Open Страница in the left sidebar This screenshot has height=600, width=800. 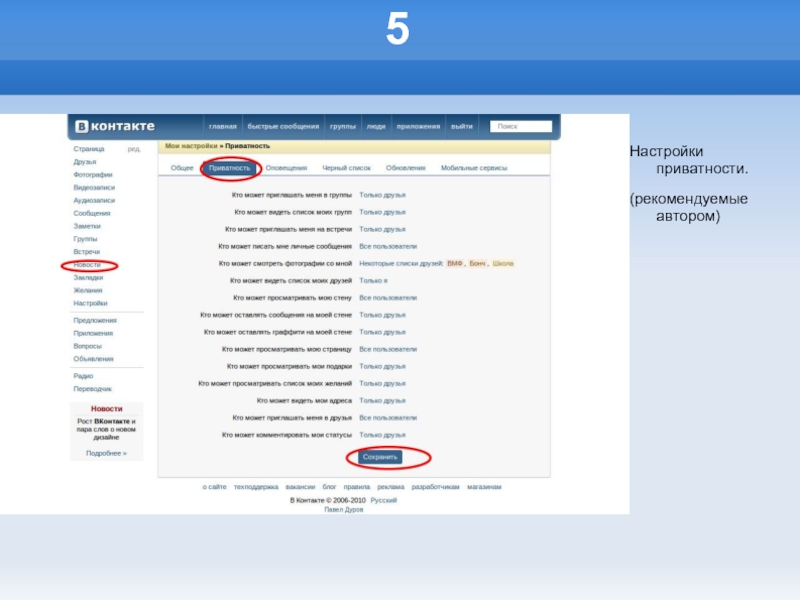[x=89, y=149]
